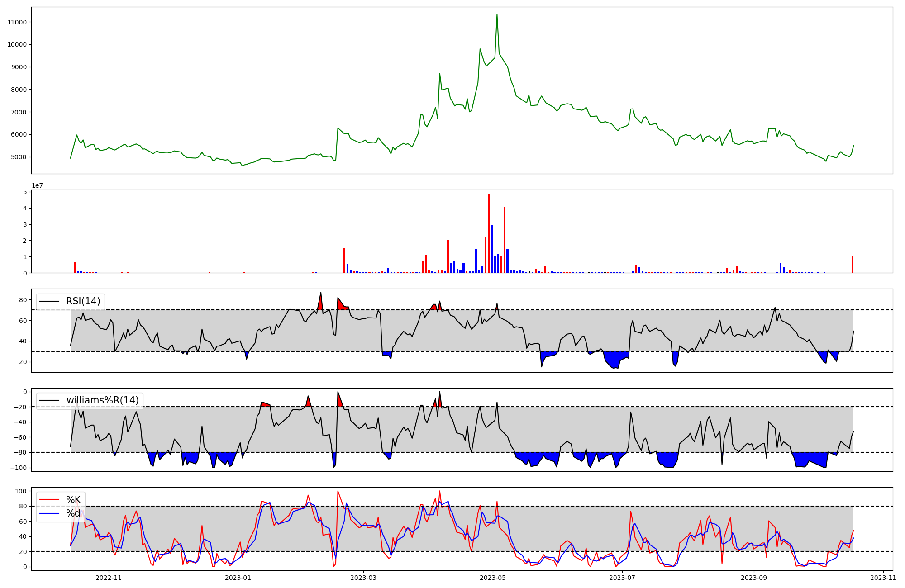The height and width of the screenshot is (588, 905).
Task: Click the RSI(14) legend label
Action: tap(83, 301)
